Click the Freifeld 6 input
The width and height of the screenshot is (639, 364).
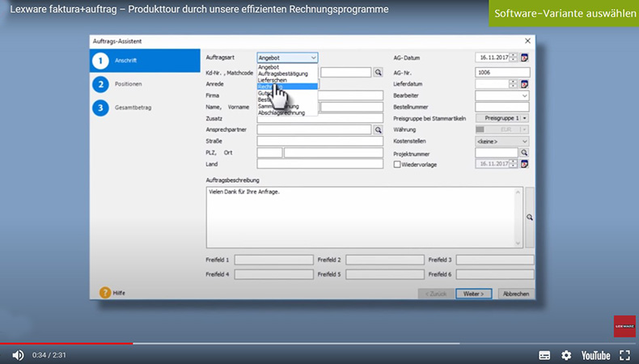tap(495, 274)
